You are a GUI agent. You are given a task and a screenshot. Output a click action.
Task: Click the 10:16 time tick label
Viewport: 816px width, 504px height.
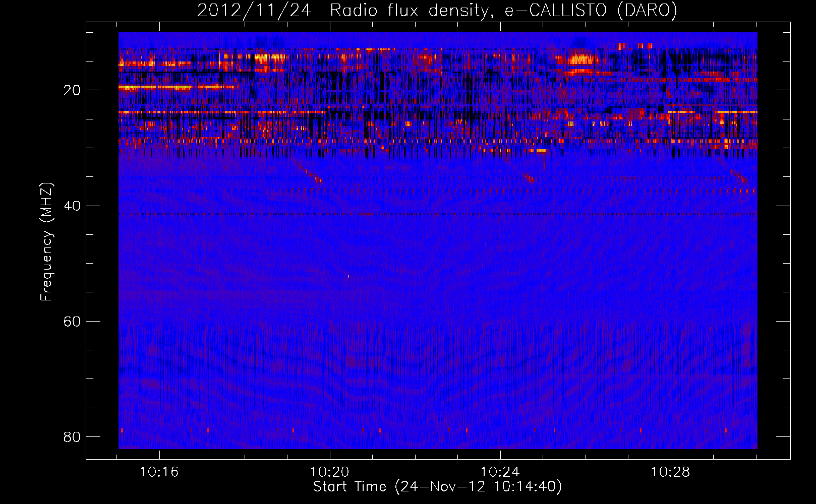pos(159,472)
